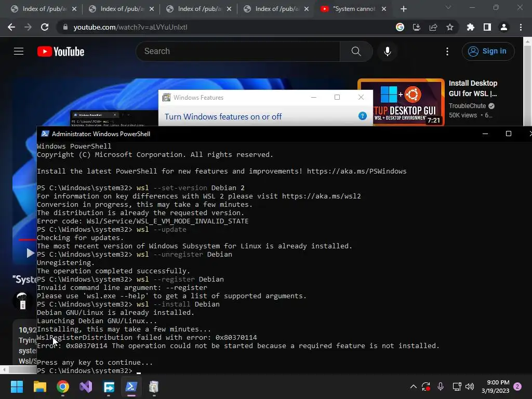Open the Install Desktop GUI for WSL title

click(x=473, y=88)
